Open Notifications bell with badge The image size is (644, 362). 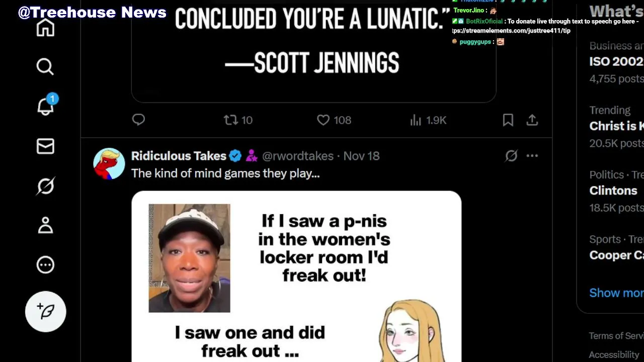(x=46, y=106)
